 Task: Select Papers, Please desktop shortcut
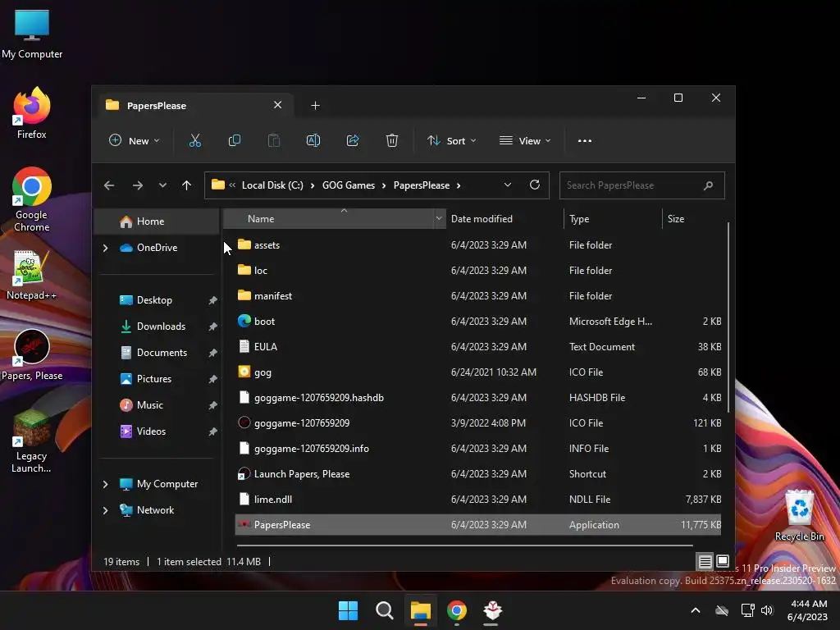coord(32,355)
